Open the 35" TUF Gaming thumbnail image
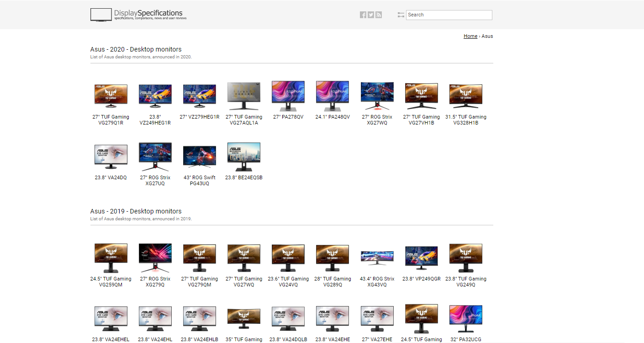 244,318
